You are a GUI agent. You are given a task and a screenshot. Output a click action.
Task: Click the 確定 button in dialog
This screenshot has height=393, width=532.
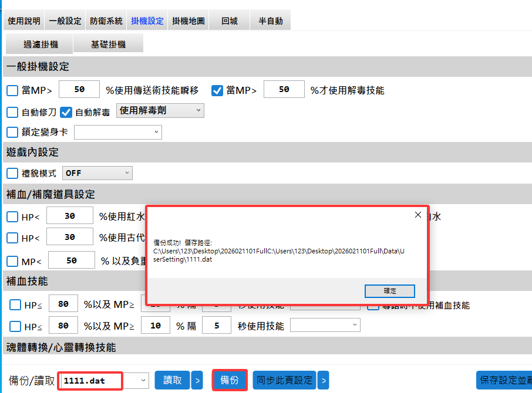coord(389,291)
